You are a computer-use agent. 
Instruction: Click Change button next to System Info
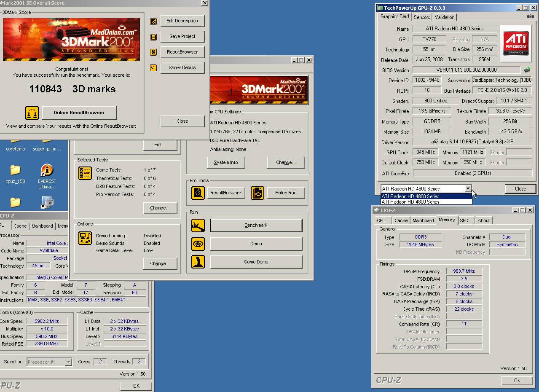click(x=286, y=163)
